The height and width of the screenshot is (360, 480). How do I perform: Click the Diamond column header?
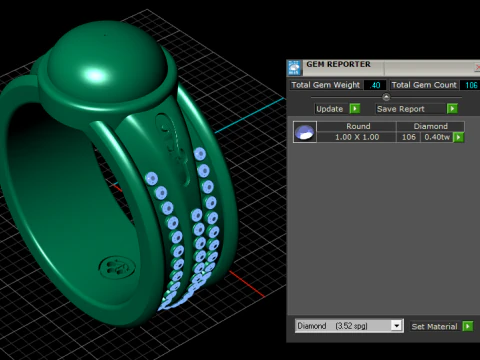point(430,126)
